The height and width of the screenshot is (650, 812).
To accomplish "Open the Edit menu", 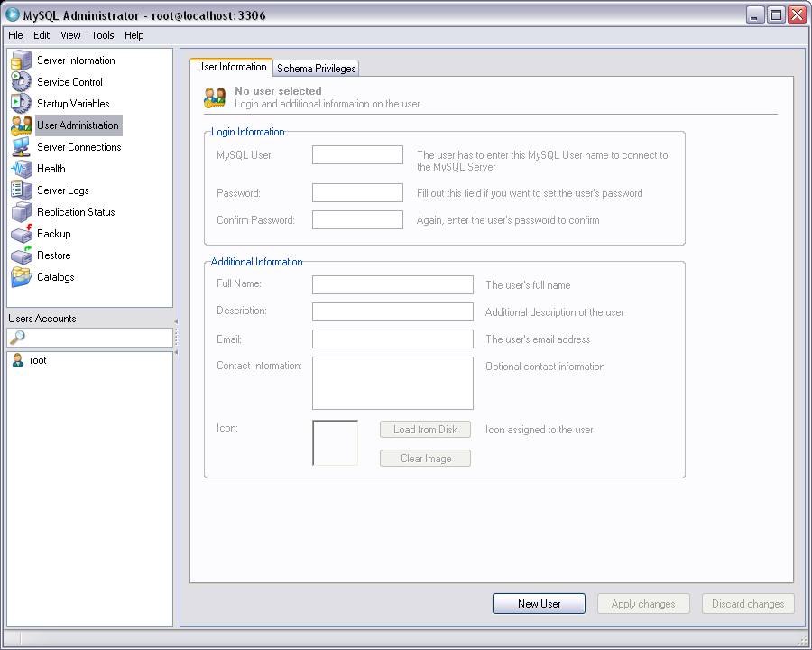I will coord(42,35).
